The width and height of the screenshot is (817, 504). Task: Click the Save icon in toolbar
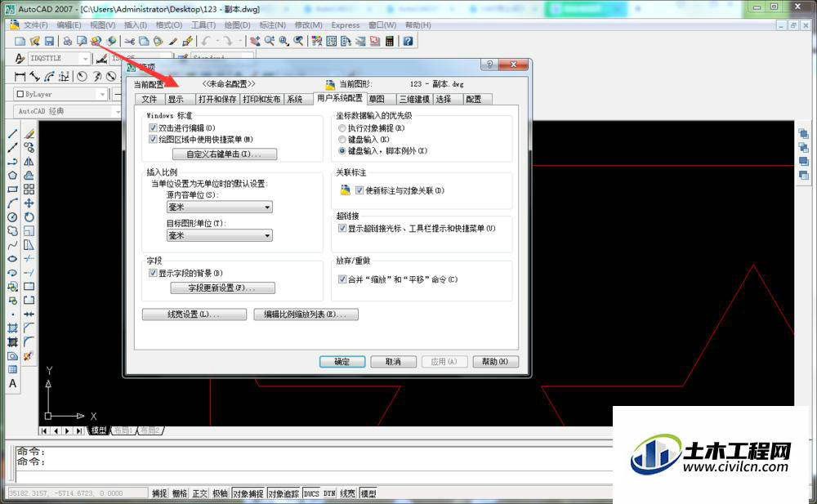[50, 41]
